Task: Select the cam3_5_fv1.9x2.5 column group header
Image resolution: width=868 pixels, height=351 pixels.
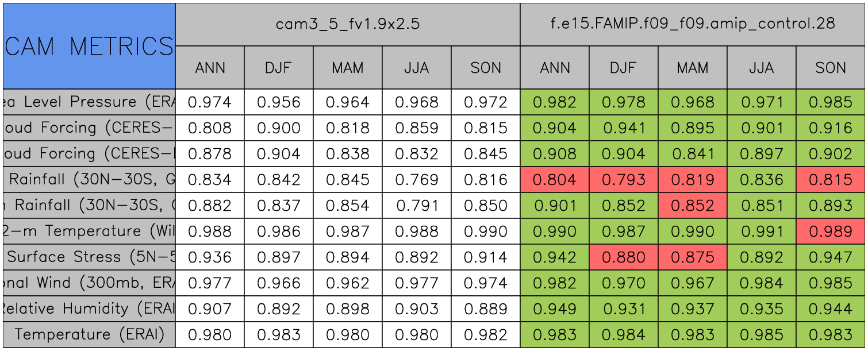Action: [348, 24]
